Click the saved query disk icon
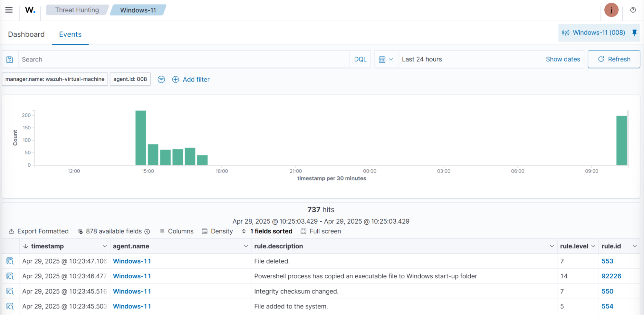This screenshot has width=644, height=315. (10, 59)
